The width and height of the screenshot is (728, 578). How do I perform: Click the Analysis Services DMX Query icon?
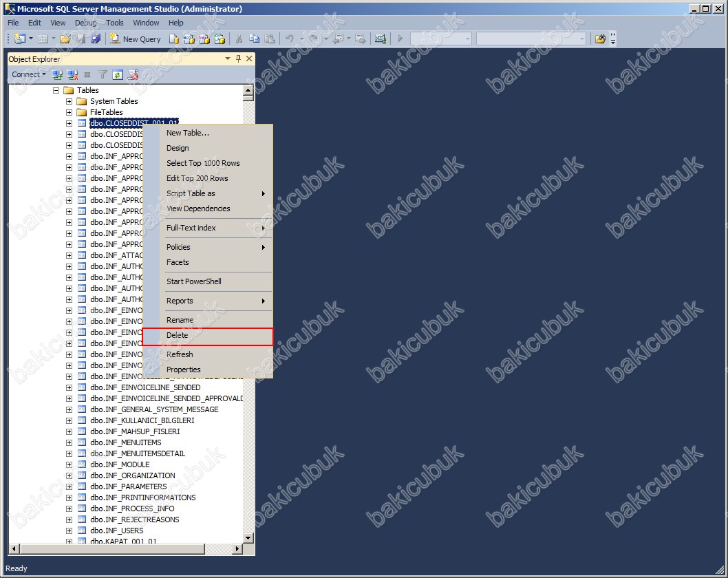tap(204, 39)
